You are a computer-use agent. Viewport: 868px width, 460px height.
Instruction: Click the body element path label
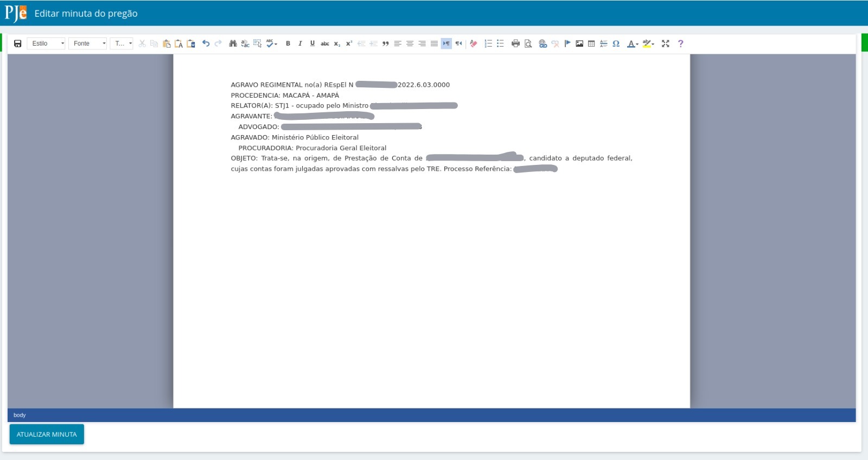tap(20, 415)
